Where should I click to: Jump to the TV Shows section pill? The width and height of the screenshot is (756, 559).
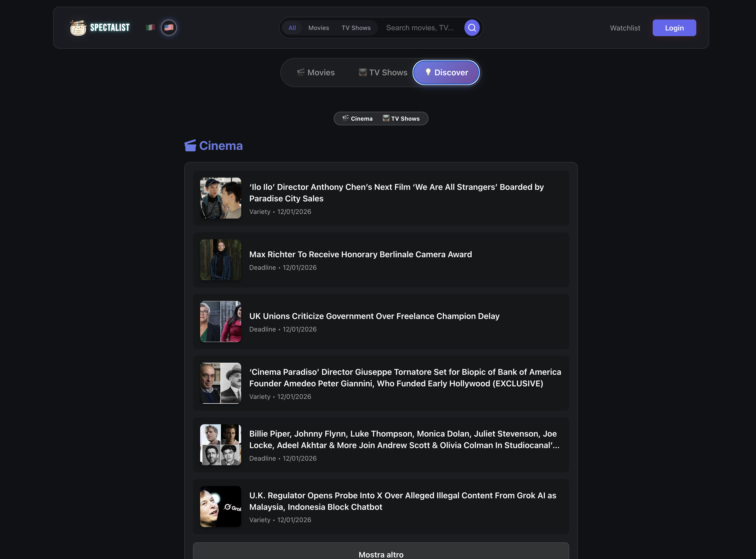point(401,118)
